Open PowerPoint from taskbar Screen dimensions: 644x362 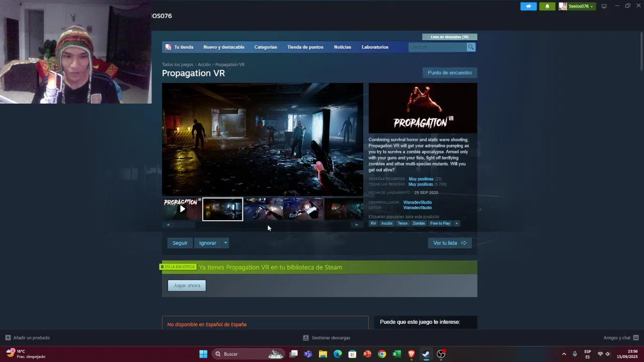pyautogui.click(x=367, y=354)
